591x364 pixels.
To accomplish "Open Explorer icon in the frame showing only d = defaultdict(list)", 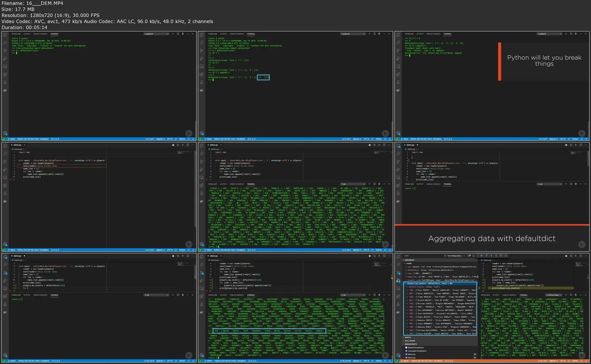I will point(5,35).
